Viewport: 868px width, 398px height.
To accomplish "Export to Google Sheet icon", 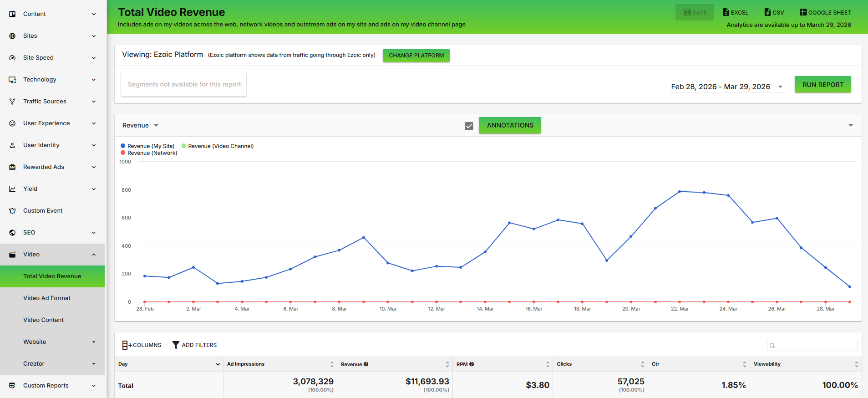I will [803, 12].
